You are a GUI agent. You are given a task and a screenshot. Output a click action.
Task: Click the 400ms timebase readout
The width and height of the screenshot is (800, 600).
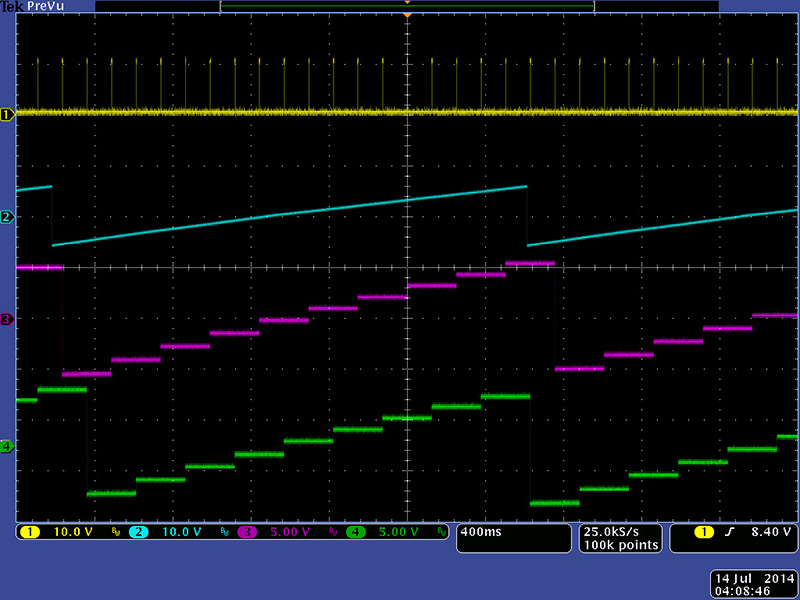point(480,532)
